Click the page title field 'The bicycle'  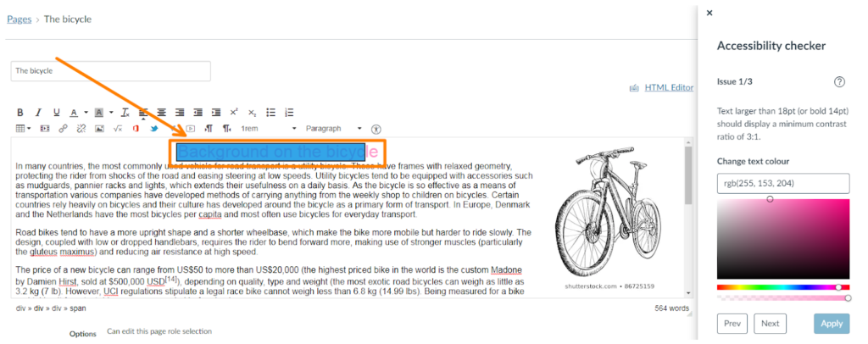coord(111,71)
